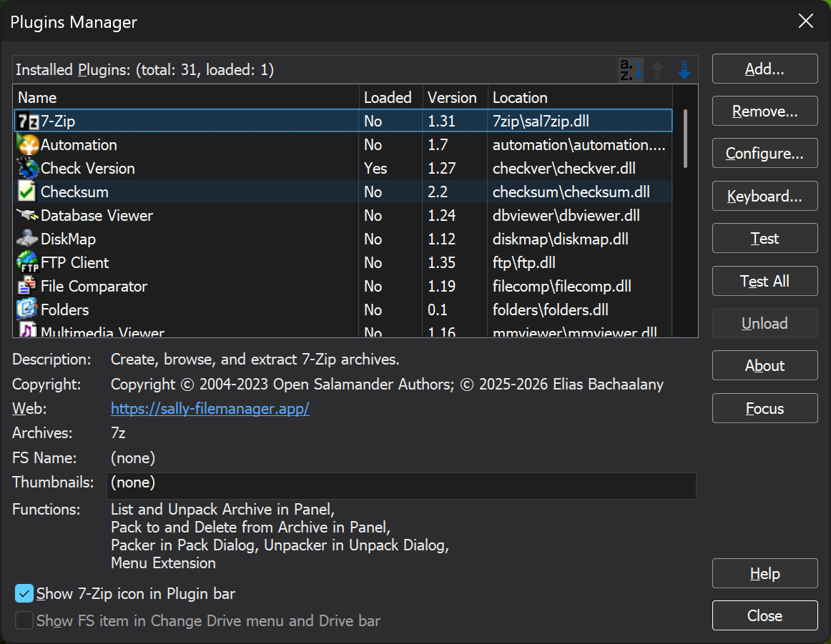Click version 0.1 in the Folders row
The height and width of the screenshot is (644, 831).
(x=438, y=309)
